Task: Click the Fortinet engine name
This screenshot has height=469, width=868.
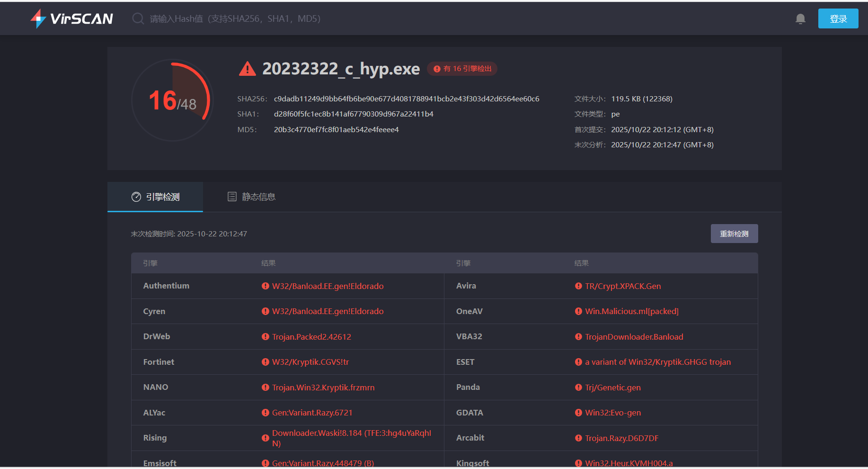Action: click(159, 362)
